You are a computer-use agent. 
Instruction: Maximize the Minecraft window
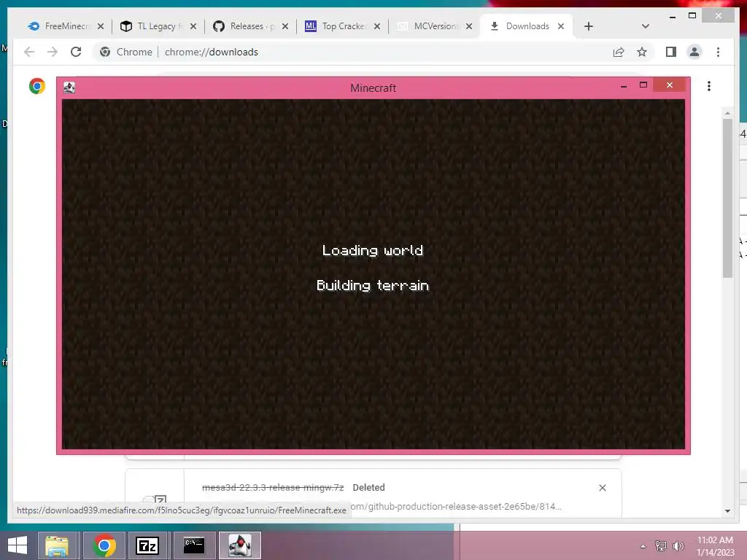tap(643, 85)
